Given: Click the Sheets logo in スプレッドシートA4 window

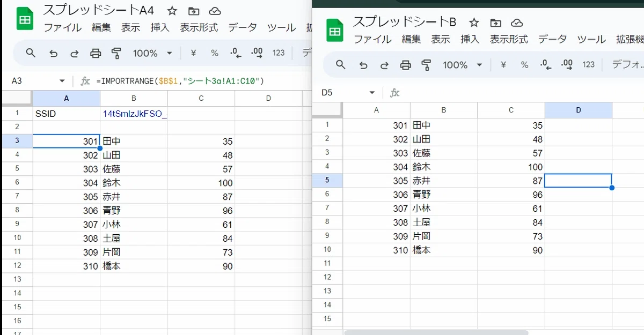Looking at the screenshot, I should tap(25, 18).
